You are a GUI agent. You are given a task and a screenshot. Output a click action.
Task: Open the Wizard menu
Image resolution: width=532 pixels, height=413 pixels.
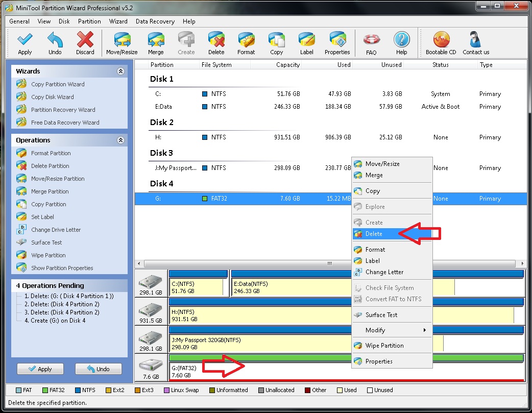[118, 21]
